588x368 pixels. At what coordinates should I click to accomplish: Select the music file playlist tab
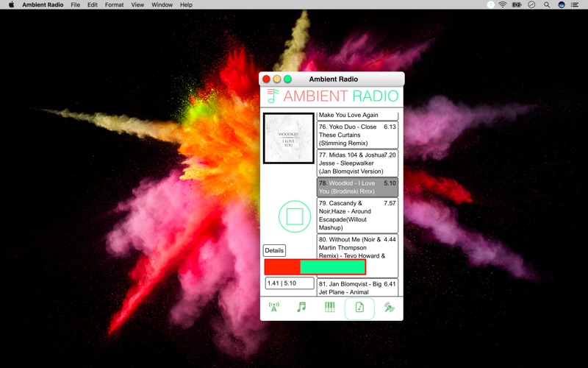click(x=359, y=308)
